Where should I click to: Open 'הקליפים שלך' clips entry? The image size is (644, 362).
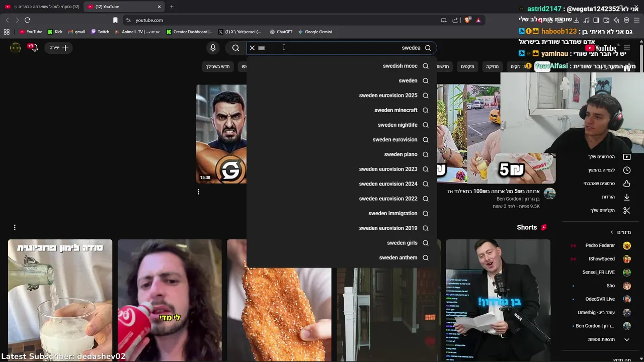point(602,210)
